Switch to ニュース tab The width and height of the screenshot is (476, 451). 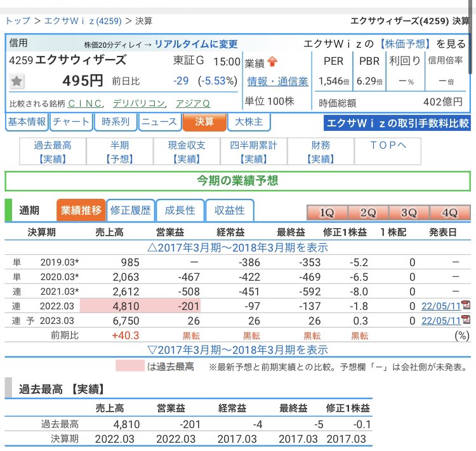(160, 122)
